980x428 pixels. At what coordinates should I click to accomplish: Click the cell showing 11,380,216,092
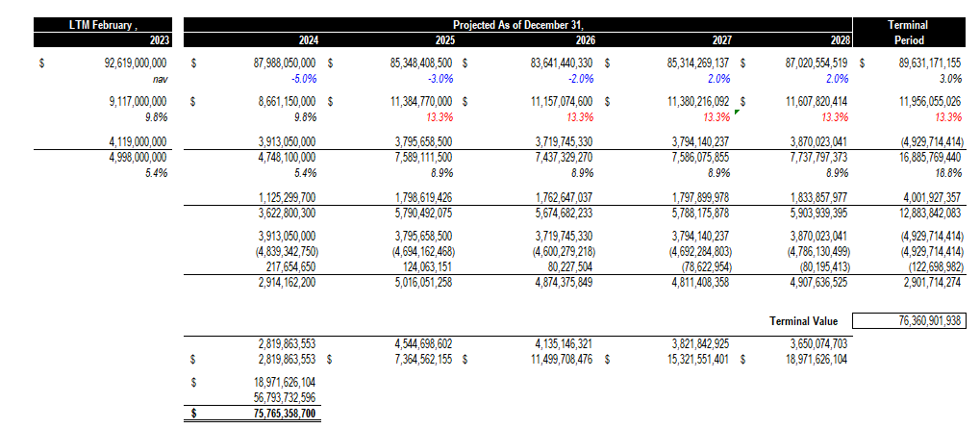click(697, 101)
